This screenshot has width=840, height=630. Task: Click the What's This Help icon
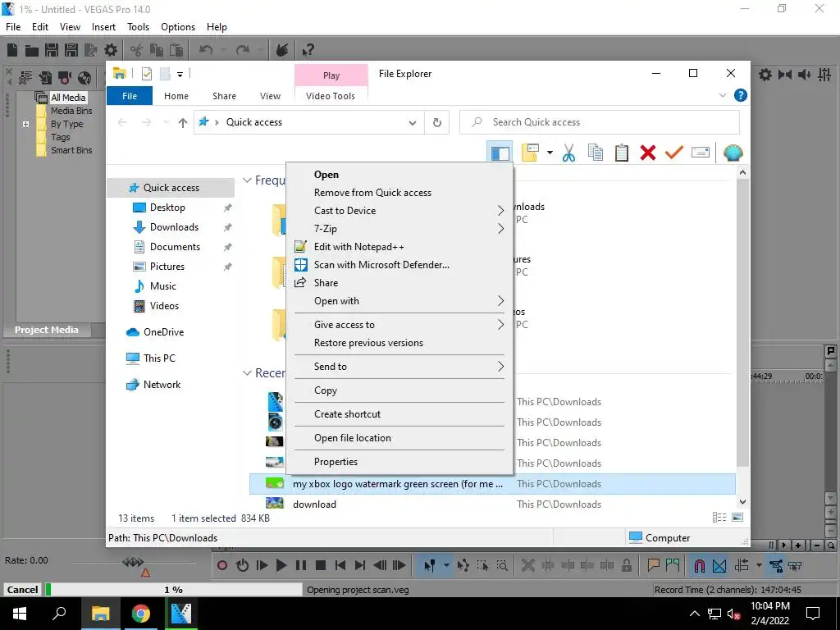point(308,50)
